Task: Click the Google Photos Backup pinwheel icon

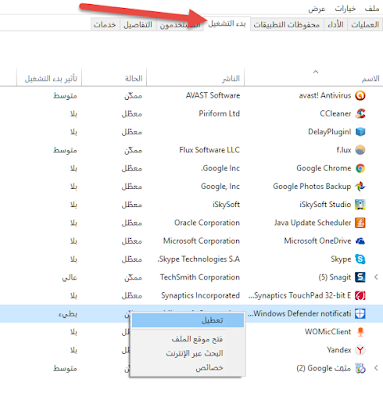Action: pos(360,186)
